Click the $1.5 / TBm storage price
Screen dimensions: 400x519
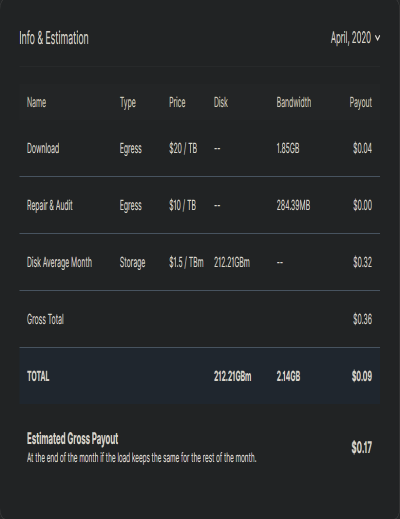[186, 262]
